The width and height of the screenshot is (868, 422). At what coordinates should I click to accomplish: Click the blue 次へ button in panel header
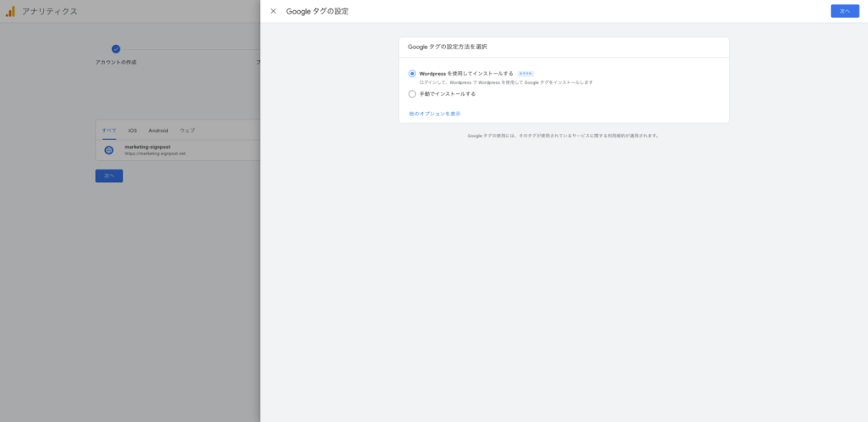pos(845,11)
